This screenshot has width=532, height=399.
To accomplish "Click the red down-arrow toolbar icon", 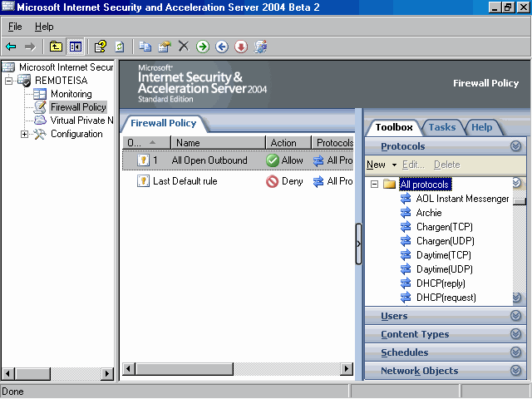I will [240, 47].
